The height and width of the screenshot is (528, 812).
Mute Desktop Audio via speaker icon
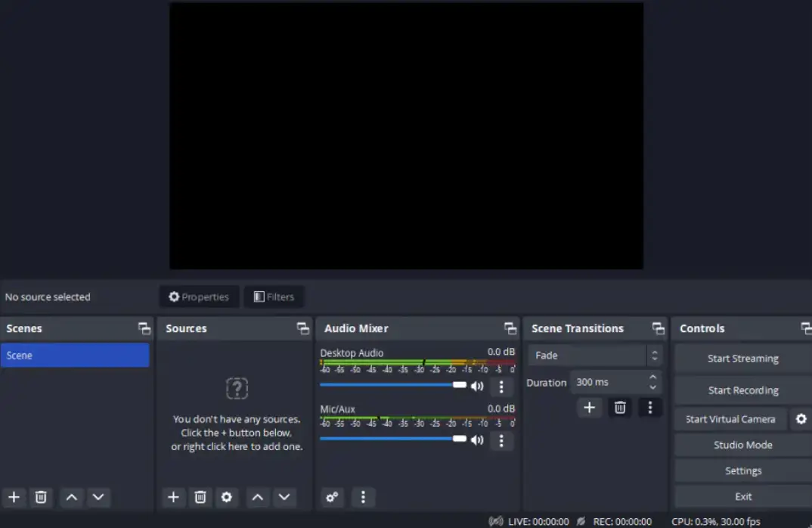pos(477,386)
